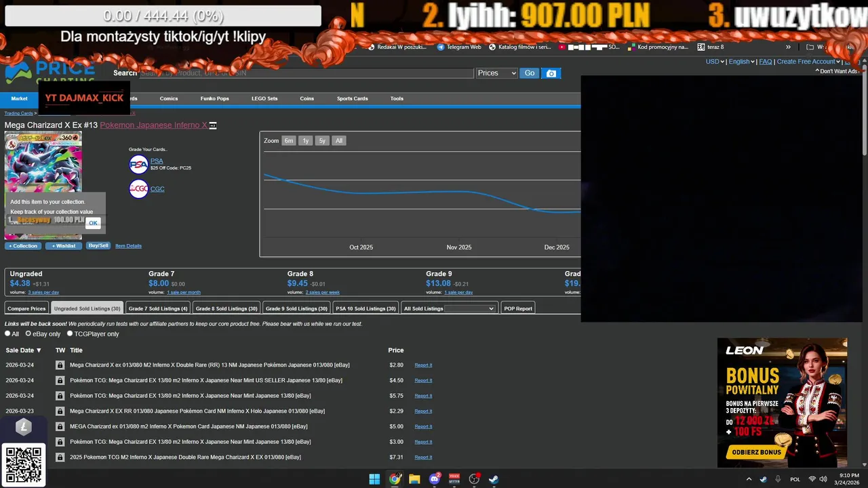Image resolution: width=868 pixels, height=488 pixels.
Task: Click the Steam system tray icon
Action: (x=764, y=479)
